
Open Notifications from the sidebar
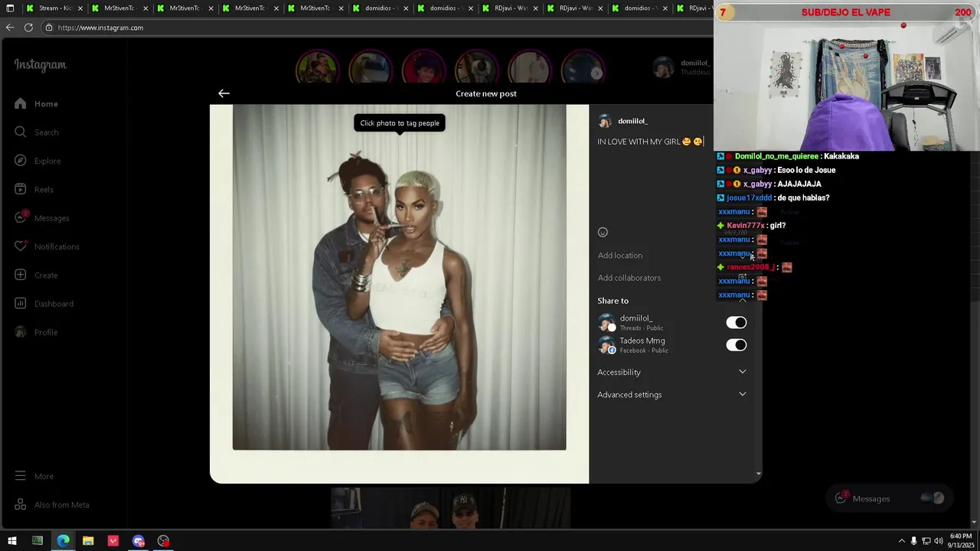tap(47, 246)
